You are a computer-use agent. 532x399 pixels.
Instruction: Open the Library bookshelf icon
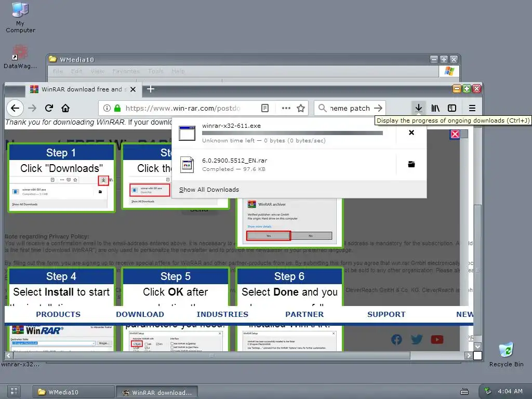click(435, 108)
